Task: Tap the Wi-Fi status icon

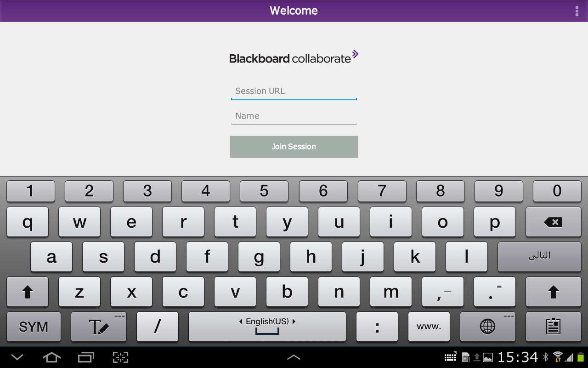Action: [558, 357]
